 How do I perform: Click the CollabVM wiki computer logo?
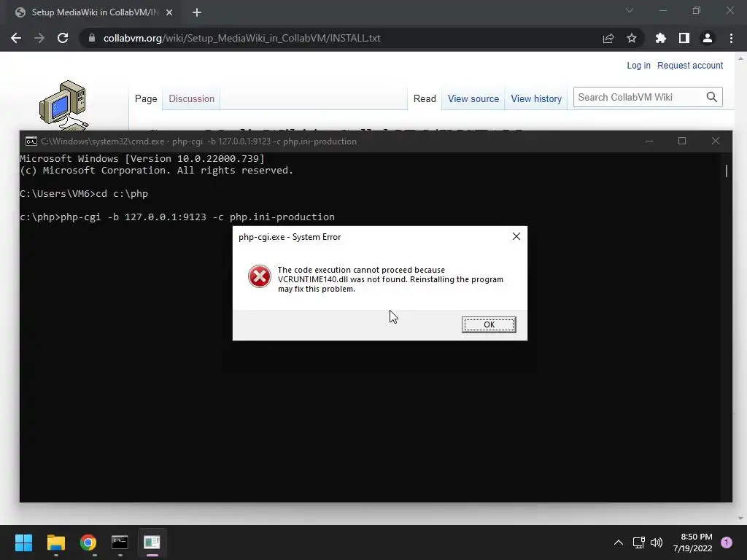tap(63, 105)
